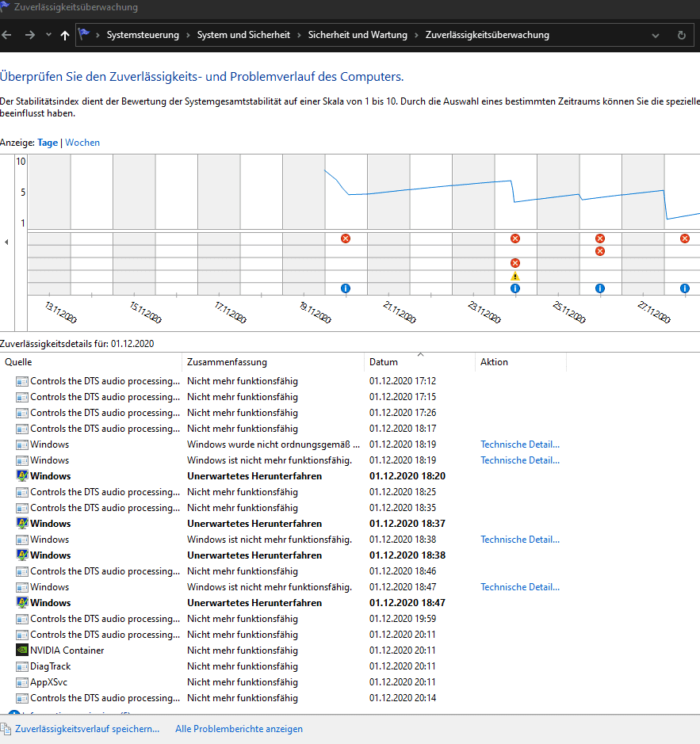Click the NVIDIA Container icon in the list
700x744 pixels.
pos(22,651)
